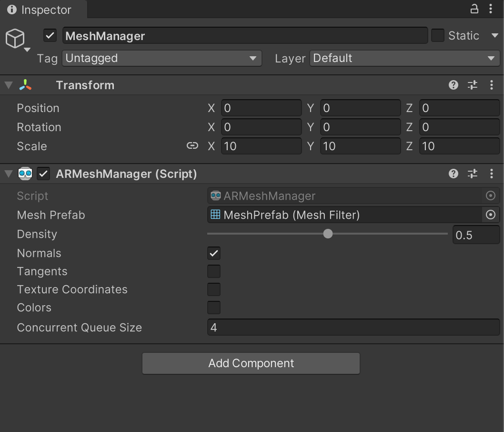Screen dimensions: 504x432
Task: Disable the Normals checkbox
Action: 213,253
